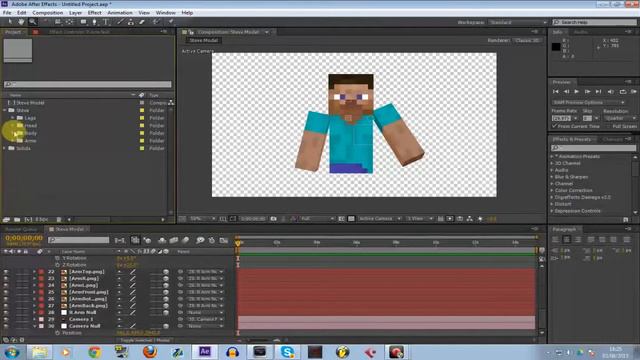Jump to last frame in Preview panel
The image size is (640, 360).
pos(598,92)
